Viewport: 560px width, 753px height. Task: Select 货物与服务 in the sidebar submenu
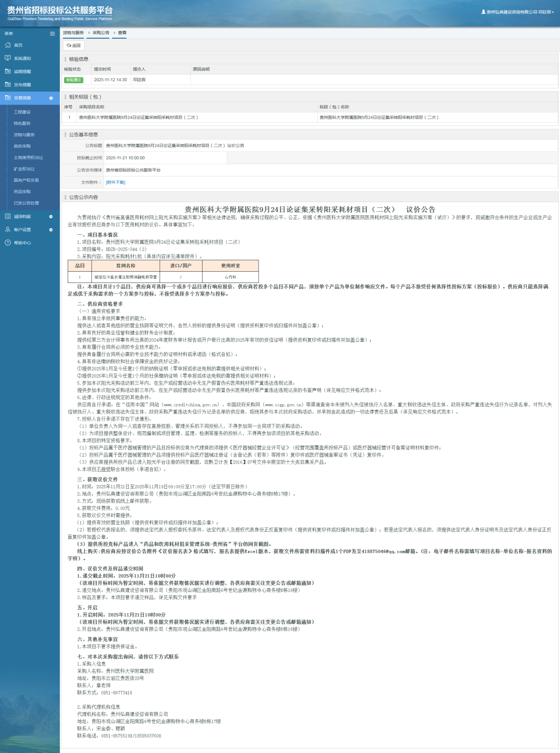(x=24, y=135)
